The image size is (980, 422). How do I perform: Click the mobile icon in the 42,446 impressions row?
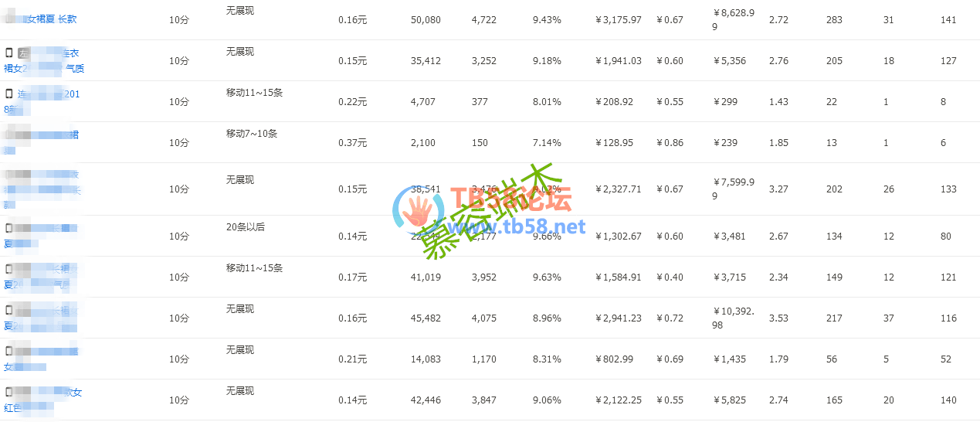tap(9, 392)
